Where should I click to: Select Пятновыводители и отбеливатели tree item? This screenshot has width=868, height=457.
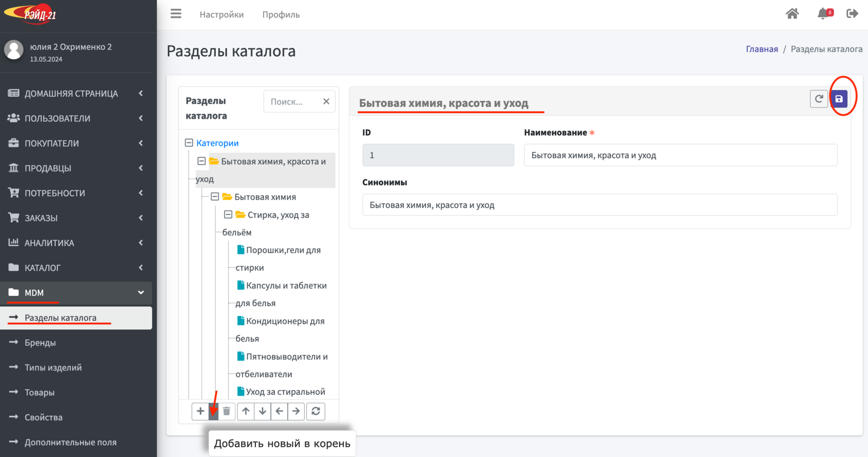coord(282,365)
